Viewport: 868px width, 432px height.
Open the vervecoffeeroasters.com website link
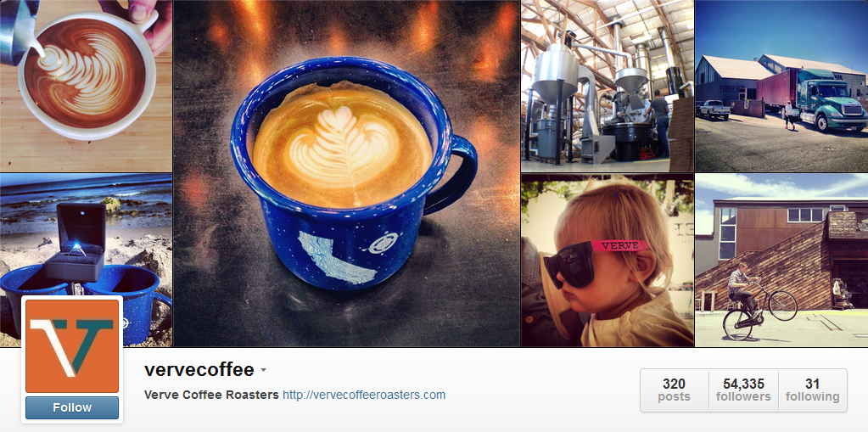[364, 395]
